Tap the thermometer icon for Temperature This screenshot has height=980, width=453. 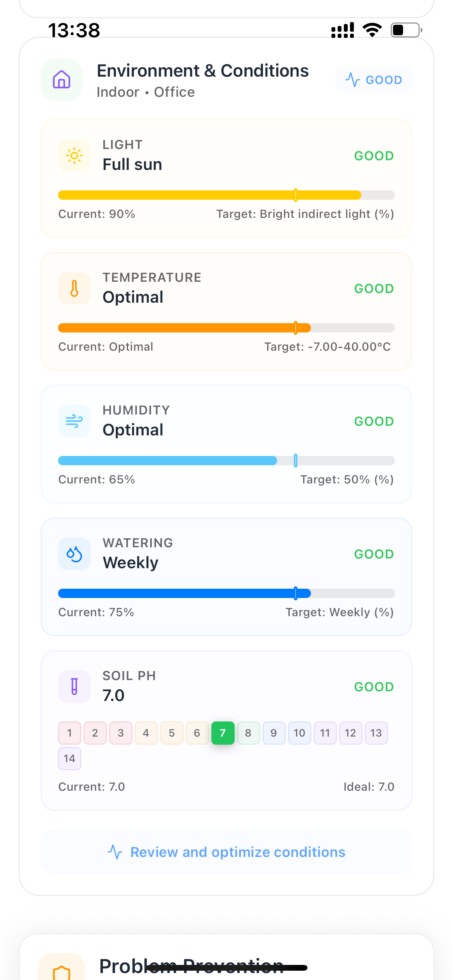(74, 288)
